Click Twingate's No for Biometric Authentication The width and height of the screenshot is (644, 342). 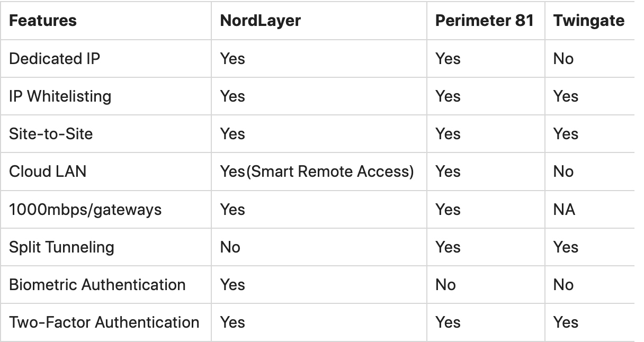[563, 284]
